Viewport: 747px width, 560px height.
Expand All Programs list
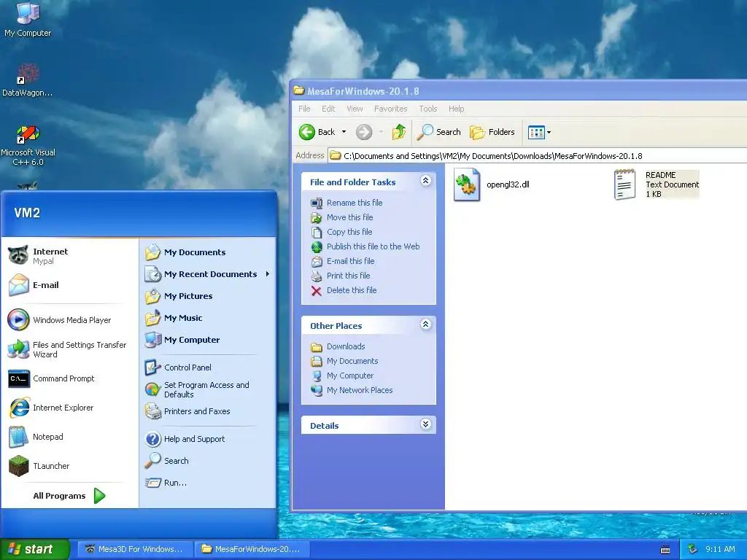[69, 496]
